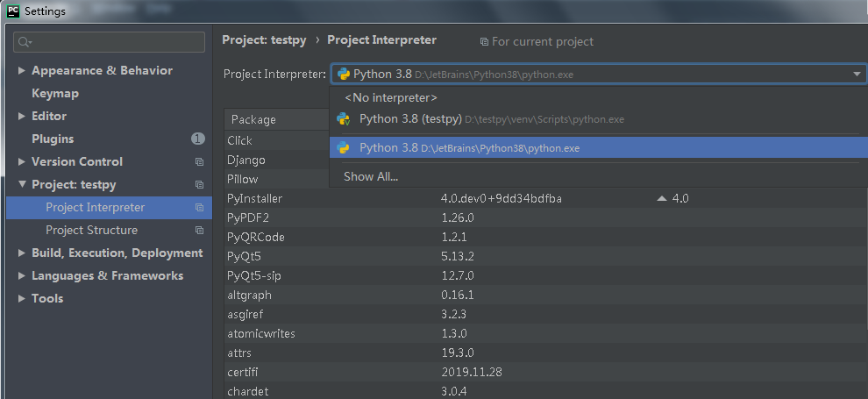The width and height of the screenshot is (868, 399).
Task: Expand Build, Execution, Deployment section
Action: coord(22,253)
